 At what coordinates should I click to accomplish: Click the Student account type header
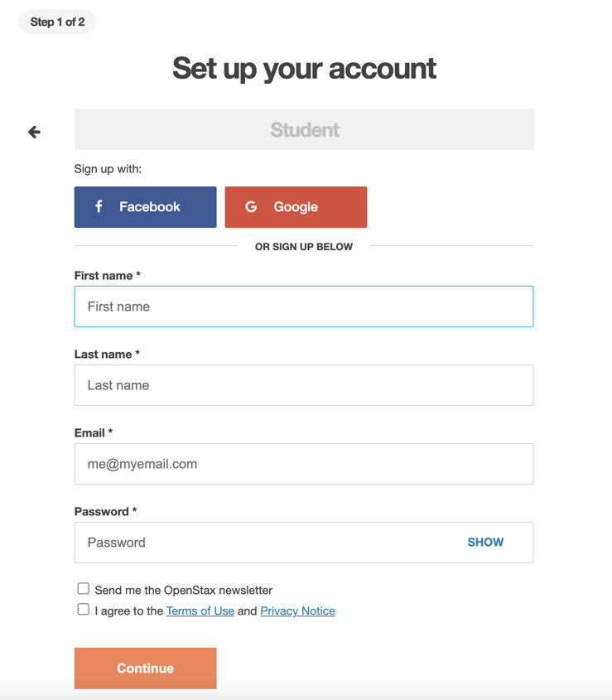coord(304,128)
